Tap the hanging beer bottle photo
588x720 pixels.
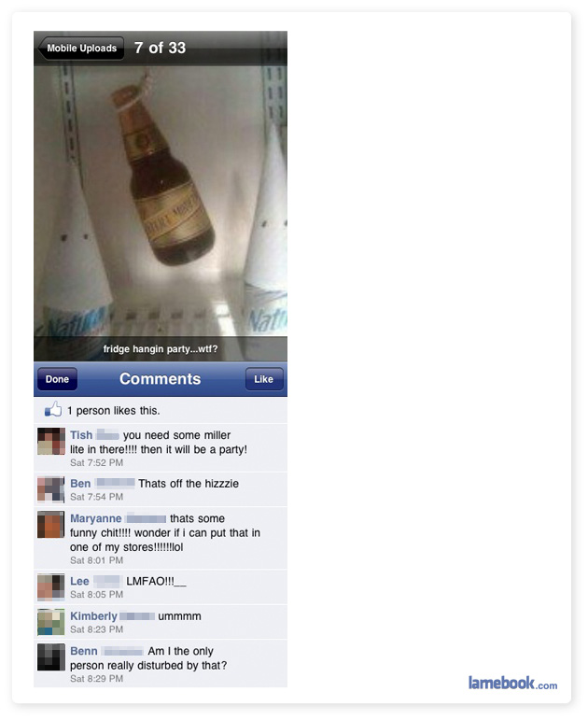[161, 202]
